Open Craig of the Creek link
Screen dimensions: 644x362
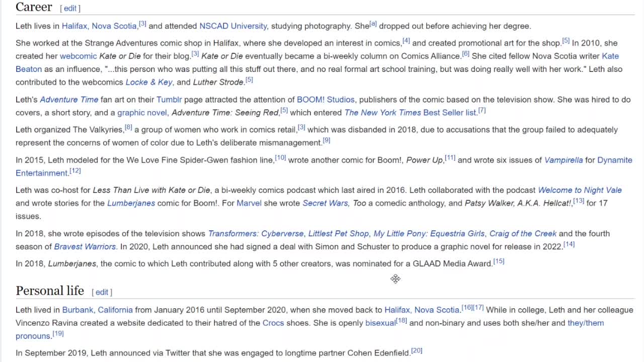523,233
